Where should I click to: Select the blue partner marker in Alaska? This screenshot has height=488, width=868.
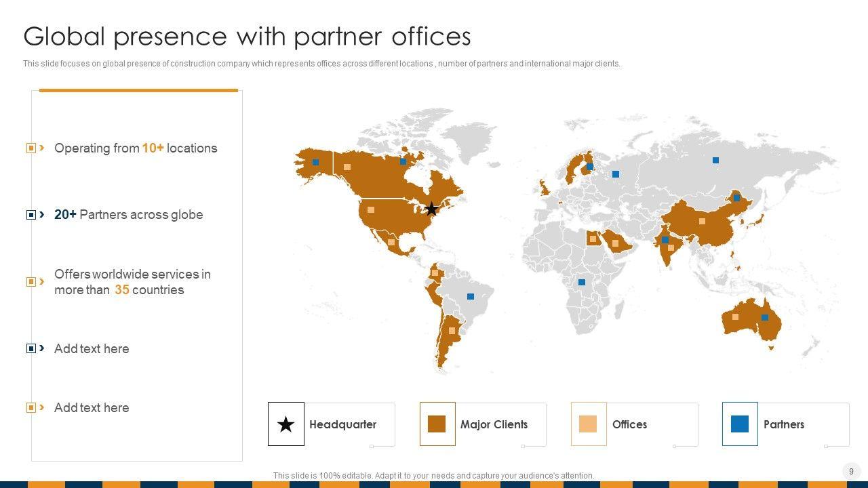[x=315, y=162]
